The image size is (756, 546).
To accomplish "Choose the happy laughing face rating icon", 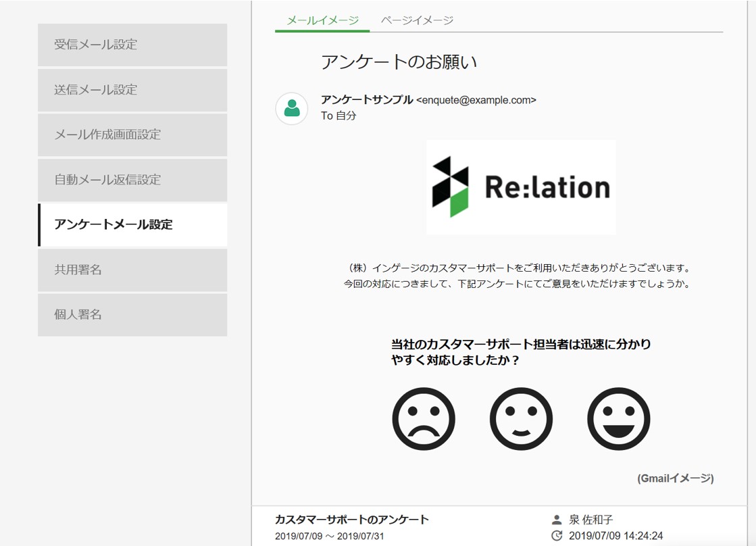I will click(x=619, y=419).
